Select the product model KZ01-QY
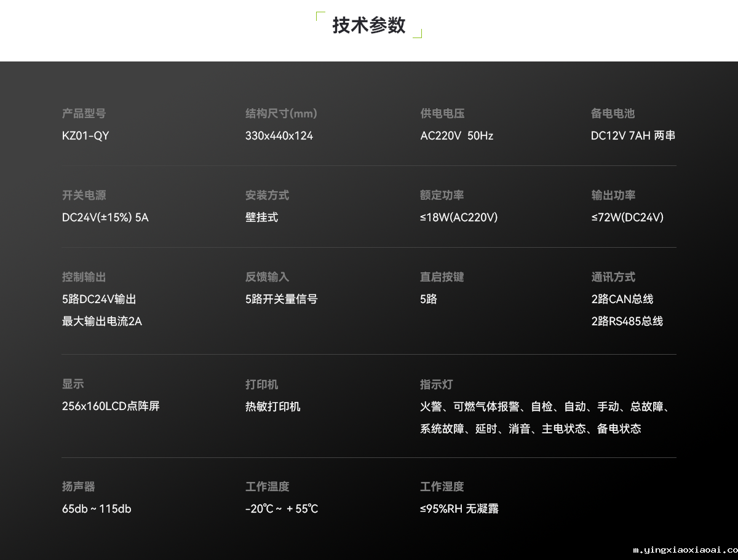The width and height of the screenshot is (738, 560). click(x=85, y=136)
